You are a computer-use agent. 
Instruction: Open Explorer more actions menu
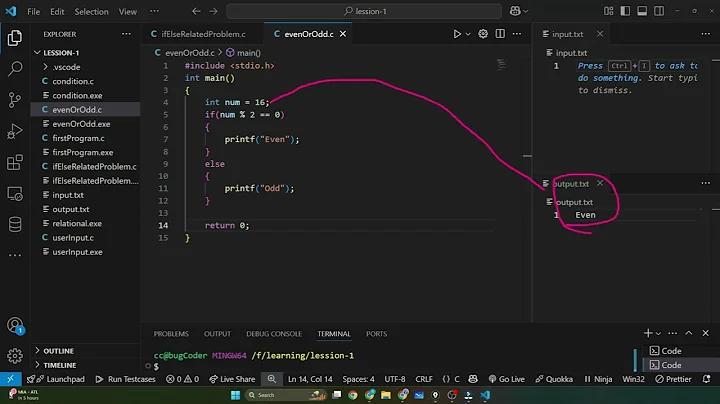(x=126, y=34)
